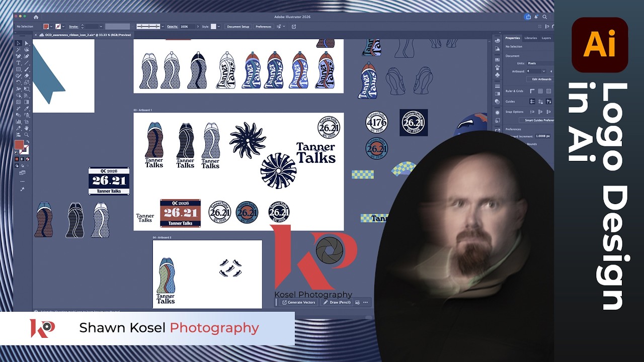
Task: Open contextual task bar more options
Action: tap(365, 302)
